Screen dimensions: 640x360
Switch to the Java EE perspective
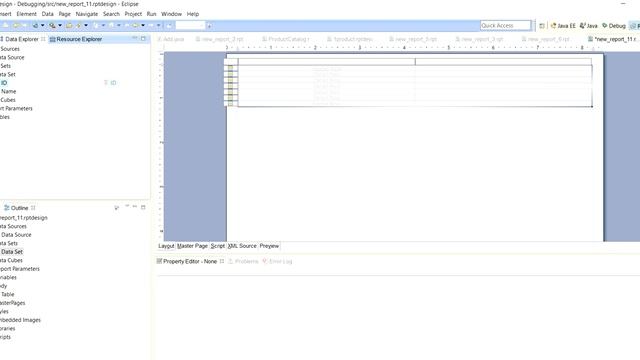pos(563,26)
